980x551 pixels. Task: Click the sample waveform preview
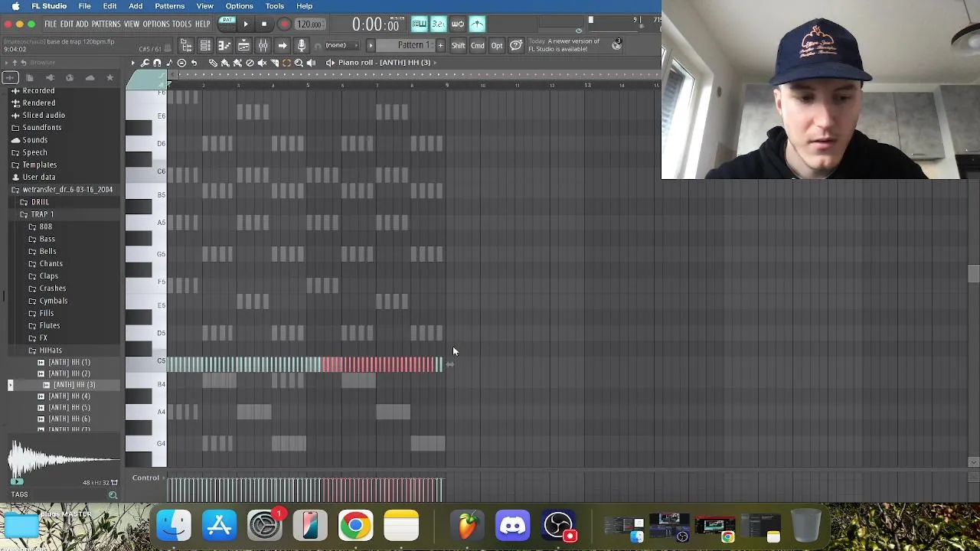(63, 459)
